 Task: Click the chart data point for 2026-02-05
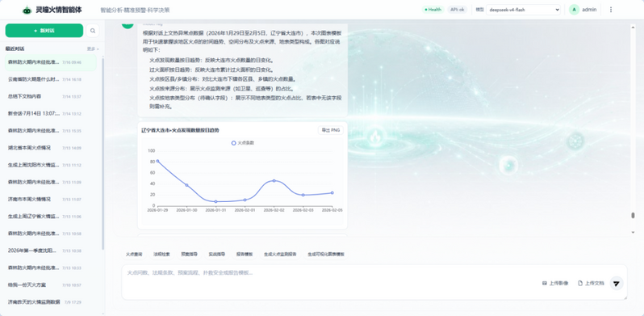pyautogui.click(x=332, y=192)
